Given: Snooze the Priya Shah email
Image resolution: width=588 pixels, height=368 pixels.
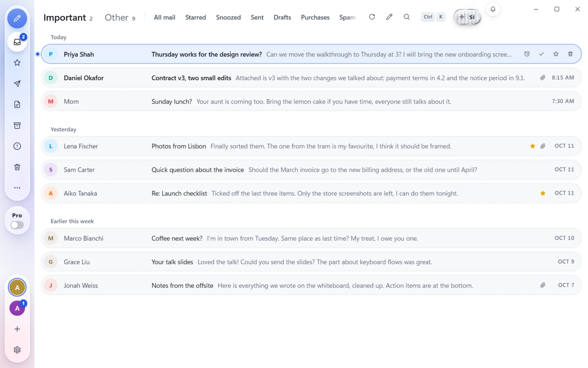Looking at the screenshot, I should [527, 54].
